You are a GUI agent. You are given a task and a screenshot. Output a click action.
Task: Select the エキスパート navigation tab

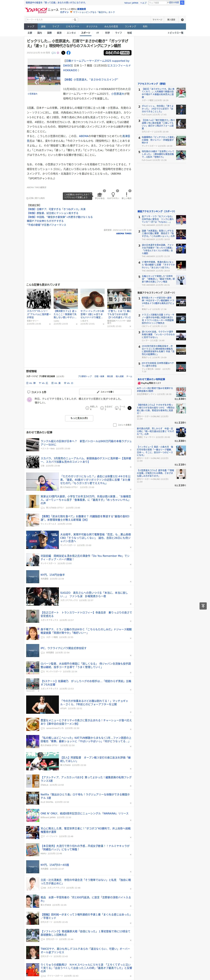72,27
